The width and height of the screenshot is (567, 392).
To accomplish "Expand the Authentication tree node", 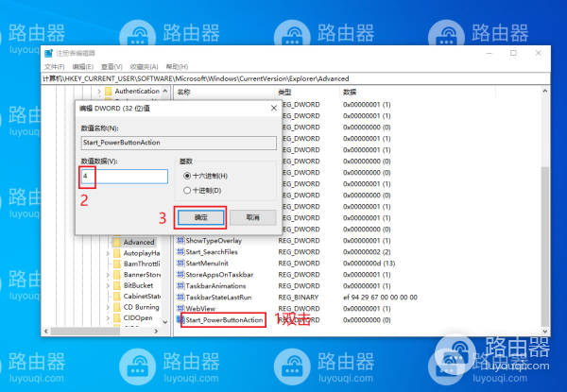I will point(99,92).
